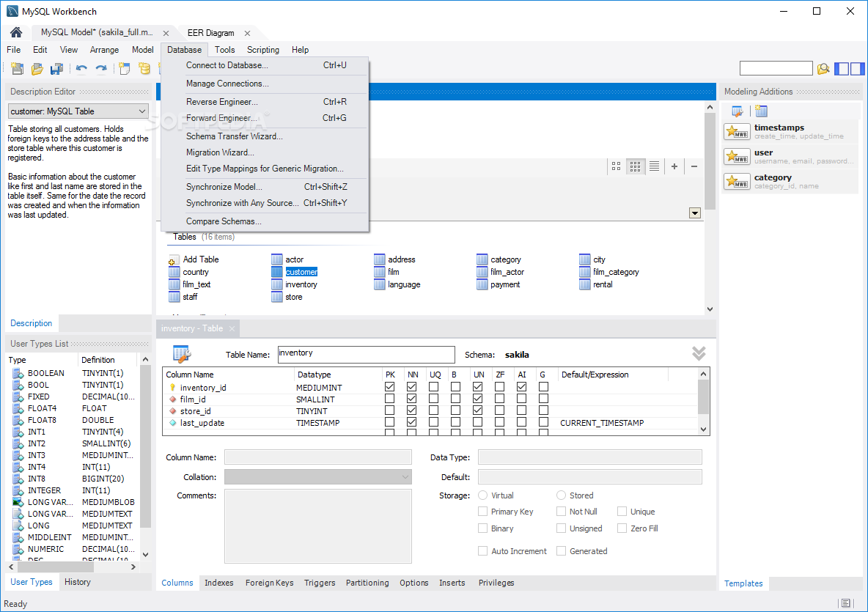Switch to small icons grid view

(x=635, y=166)
